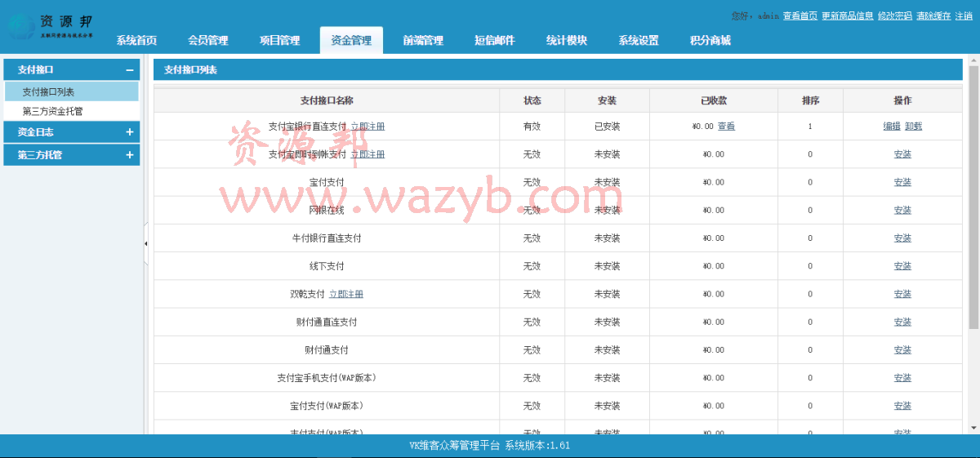Screen dimensions: 980x458
Task: Click the 更新商品信息 link
Action: pyautogui.click(x=848, y=16)
